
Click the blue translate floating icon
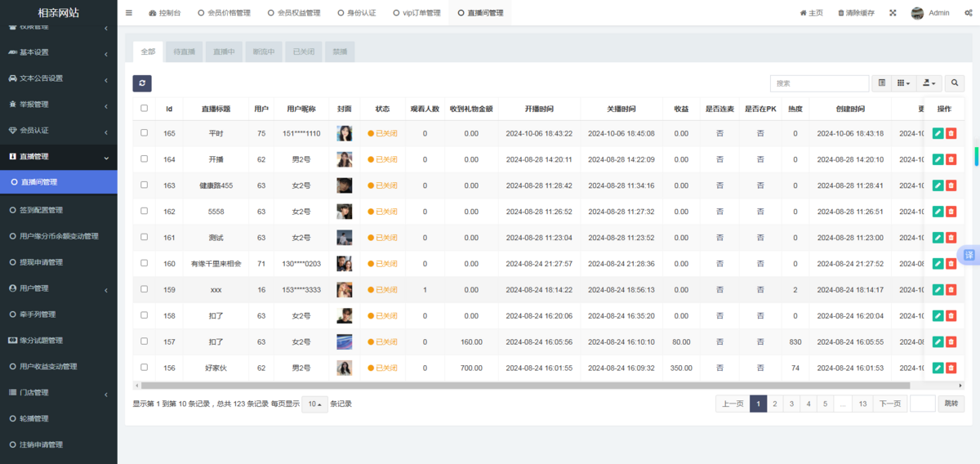969,255
